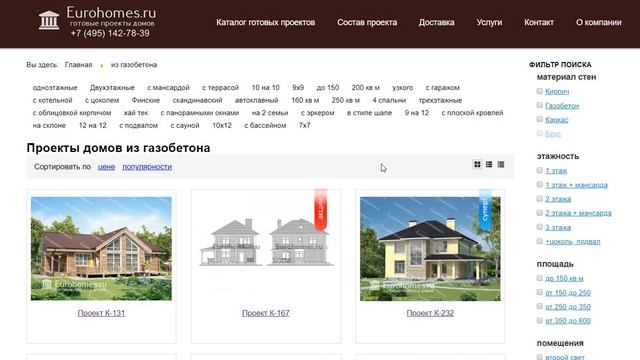Open the Проект К-232 title link
The image size is (640, 360).
[430, 313]
